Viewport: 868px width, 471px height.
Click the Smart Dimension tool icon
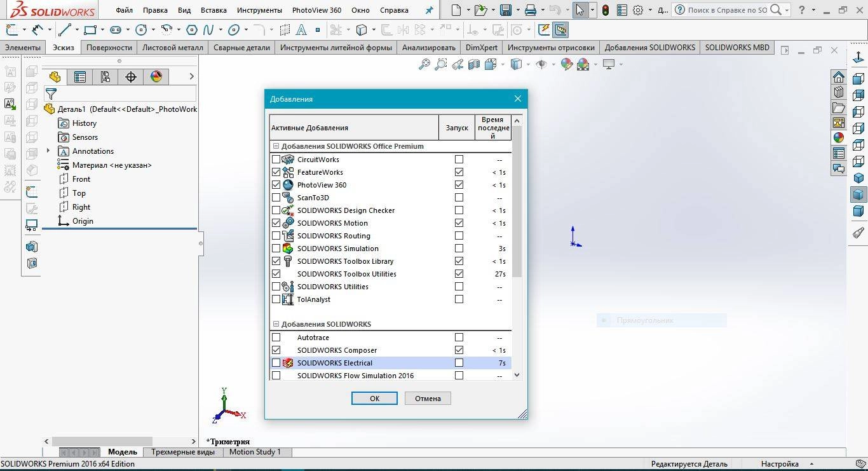pyautogui.click(x=37, y=30)
